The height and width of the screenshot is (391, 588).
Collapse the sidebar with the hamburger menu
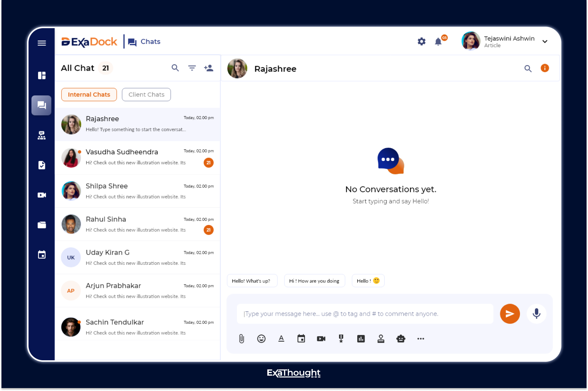click(41, 43)
